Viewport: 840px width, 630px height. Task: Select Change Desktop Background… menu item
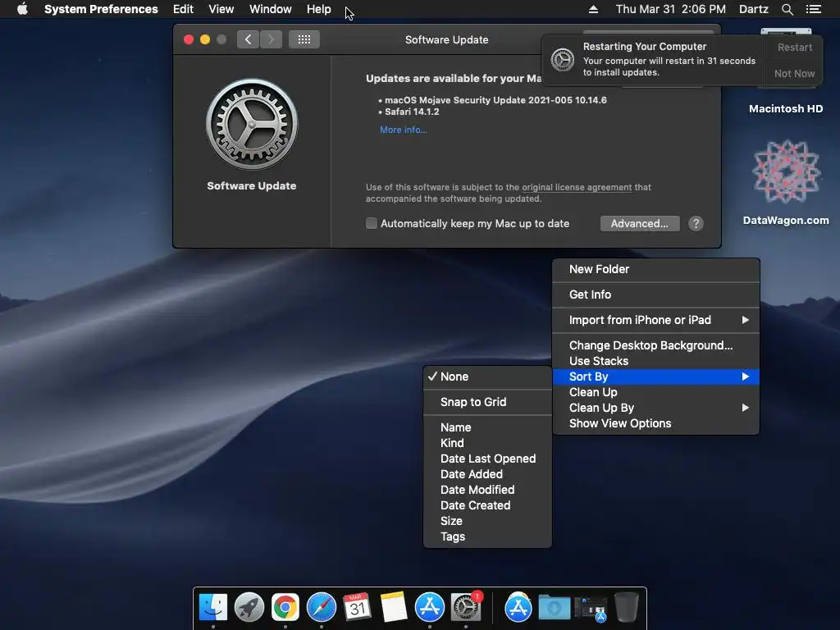point(655,345)
